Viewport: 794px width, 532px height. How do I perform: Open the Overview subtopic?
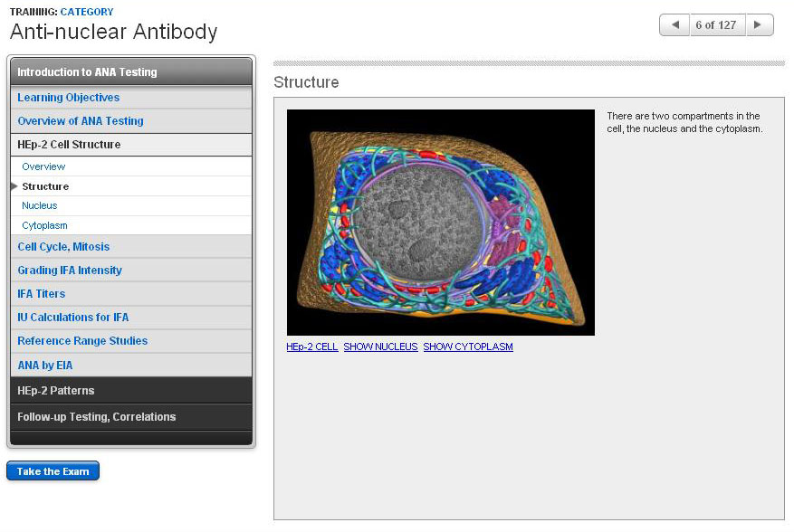[x=43, y=166]
